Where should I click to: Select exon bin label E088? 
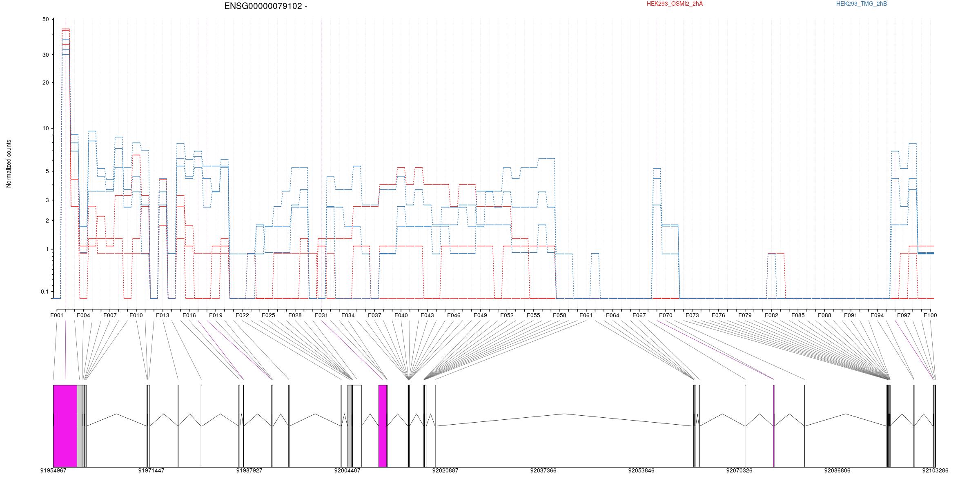tap(824, 315)
